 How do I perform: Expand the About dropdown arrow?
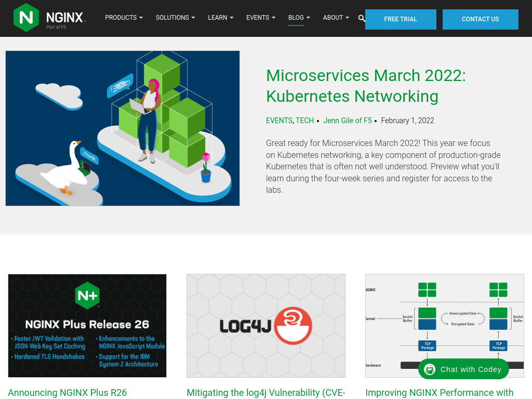pos(347,18)
